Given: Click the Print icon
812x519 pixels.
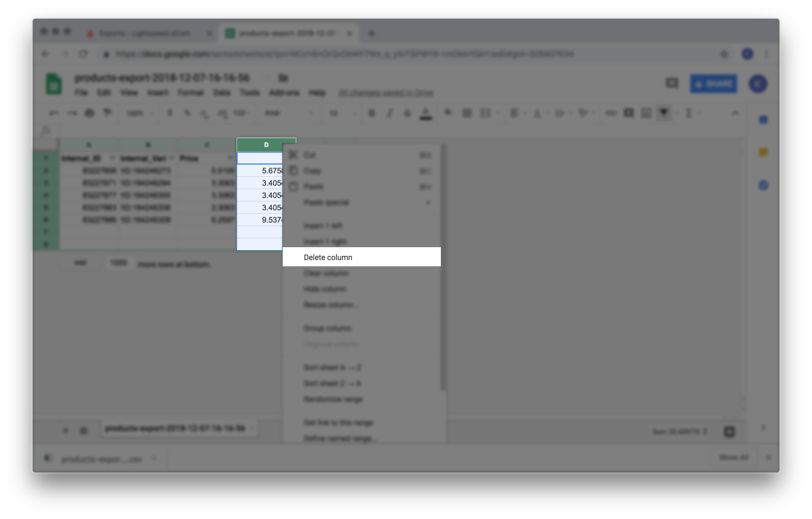Looking at the screenshot, I should [x=90, y=113].
